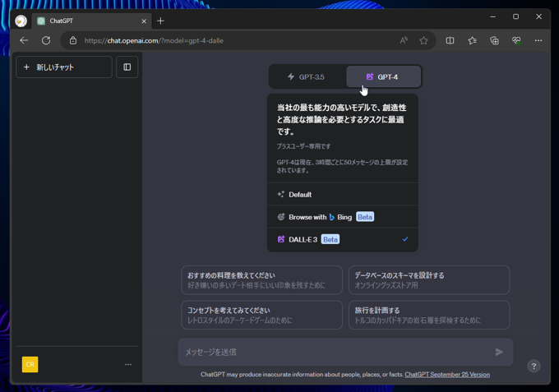
Task: Pick the おすすめの料理を教えてください suggestion
Action: pos(261,280)
